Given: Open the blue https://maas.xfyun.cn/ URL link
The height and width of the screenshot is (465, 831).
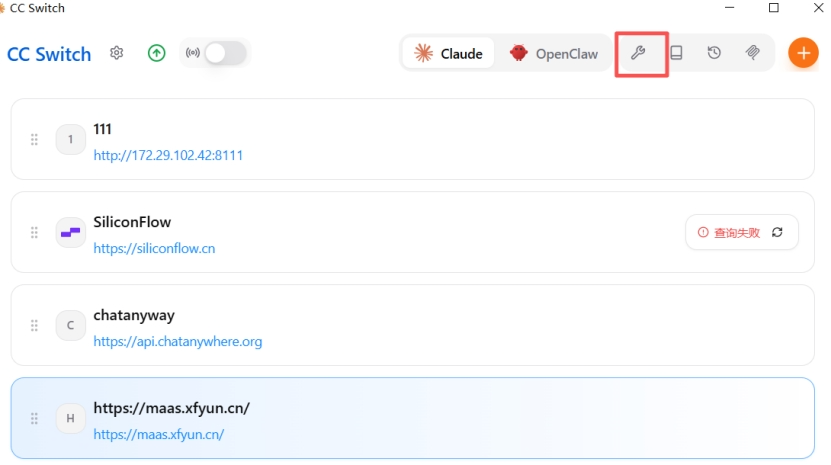Looking at the screenshot, I should (158, 434).
